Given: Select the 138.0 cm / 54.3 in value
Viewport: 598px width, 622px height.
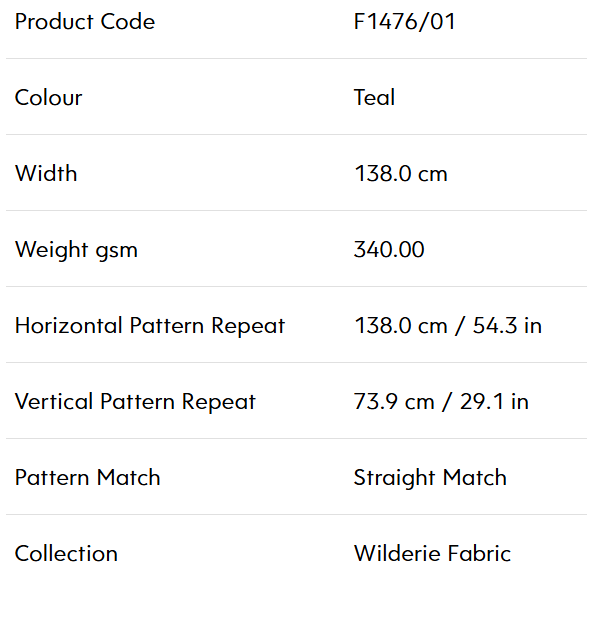Looking at the screenshot, I should [448, 326].
